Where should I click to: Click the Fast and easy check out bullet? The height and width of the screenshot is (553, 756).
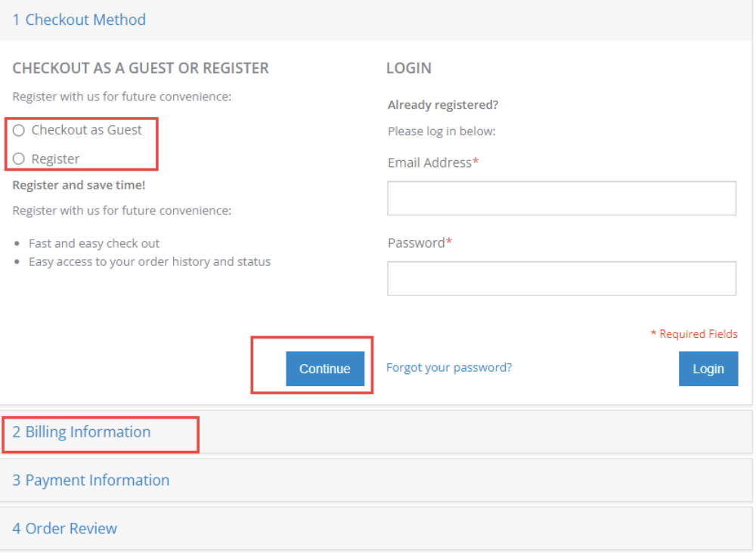click(94, 243)
